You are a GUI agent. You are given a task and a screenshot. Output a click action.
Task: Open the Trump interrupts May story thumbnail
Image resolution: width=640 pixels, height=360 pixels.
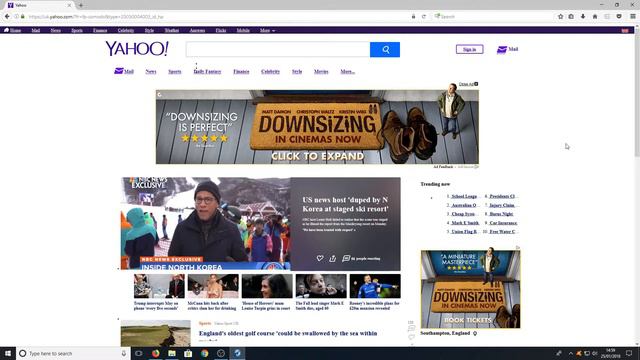tap(159, 286)
